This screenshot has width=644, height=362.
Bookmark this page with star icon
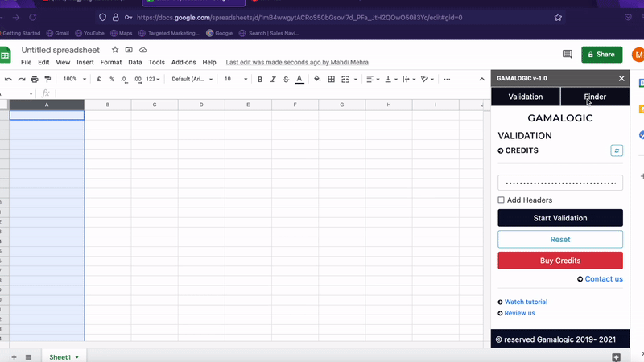(558, 17)
